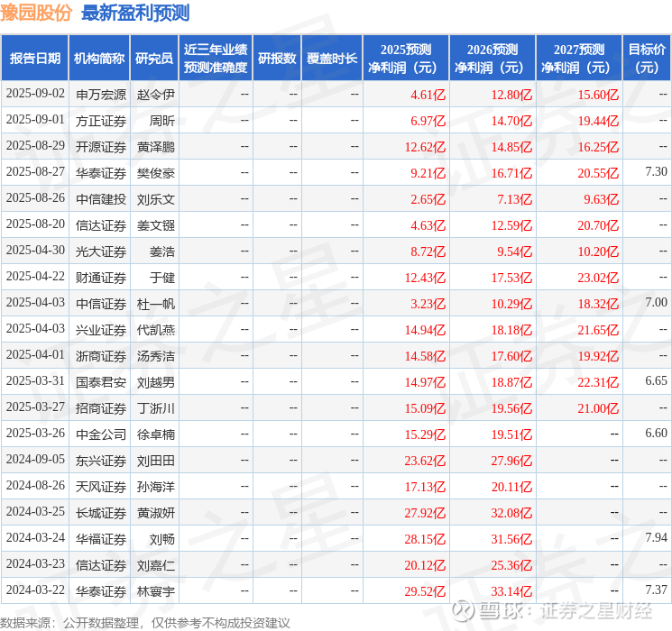Click the date cell 2025-08-27
Screen dimensions: 672x631
(35, 172)
